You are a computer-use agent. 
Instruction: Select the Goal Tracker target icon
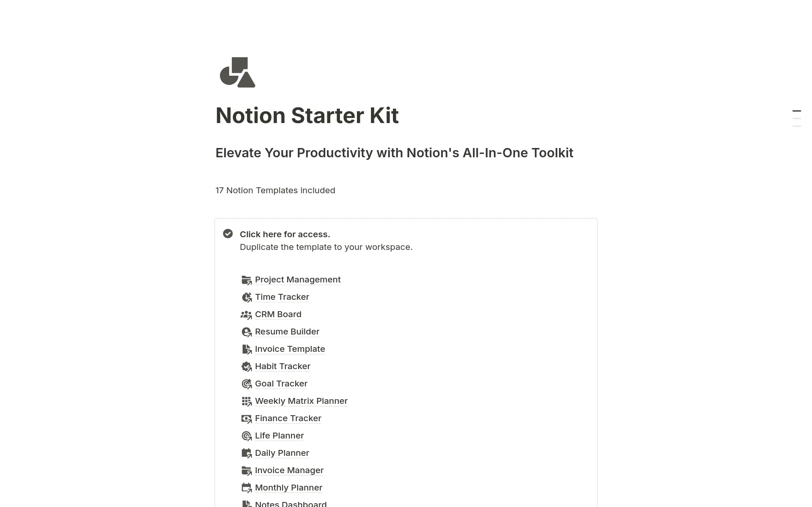(x=247, y=384)
